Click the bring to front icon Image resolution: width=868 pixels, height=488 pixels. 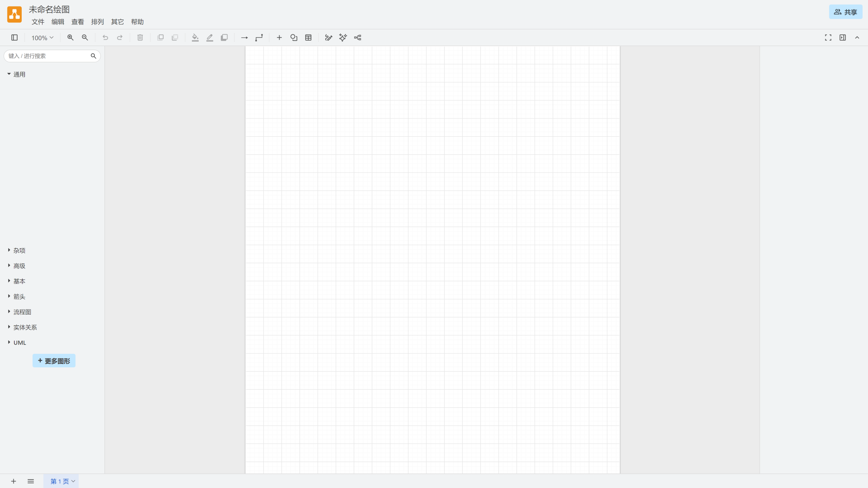pyautogui.click(x=160, y=38)
